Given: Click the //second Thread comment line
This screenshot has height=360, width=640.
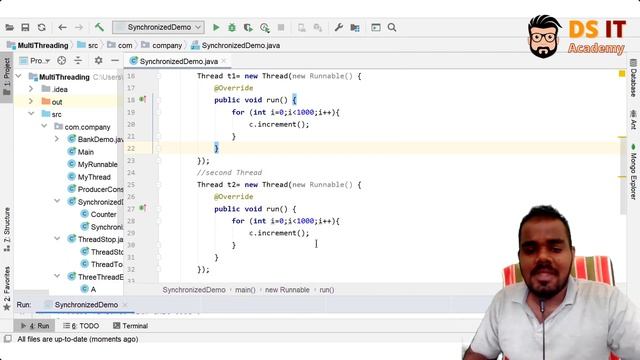Looking at the screenshot, I should coord(229,173).
